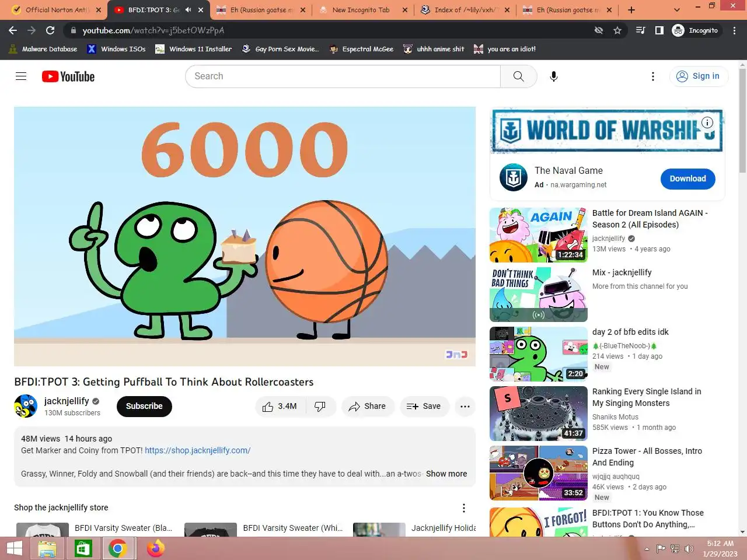Close the BFDI:TPOT 3 tab
This screenshot has height=560, width=747.
click(x=201, y=10)
